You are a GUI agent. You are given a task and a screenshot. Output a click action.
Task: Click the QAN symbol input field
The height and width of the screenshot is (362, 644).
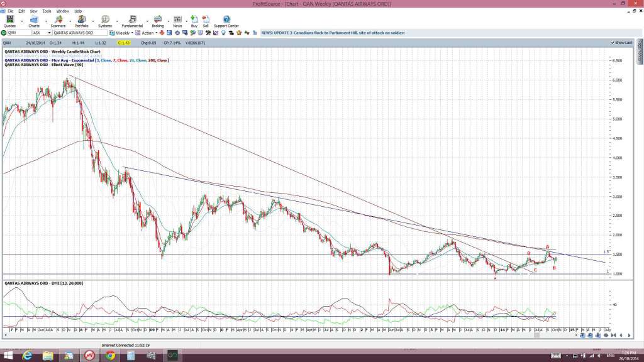pos(19,33)
